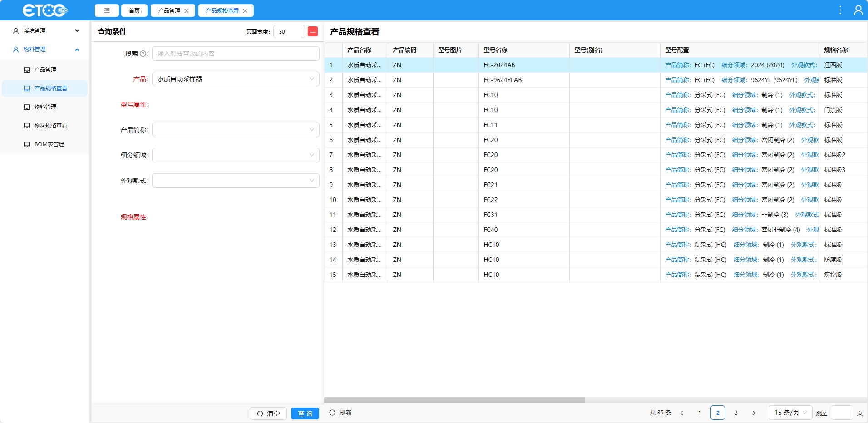Click the horizontal table scrollbar
Image resolution: width=868 pixels, height=423 pixels.
tap(454, 400)
